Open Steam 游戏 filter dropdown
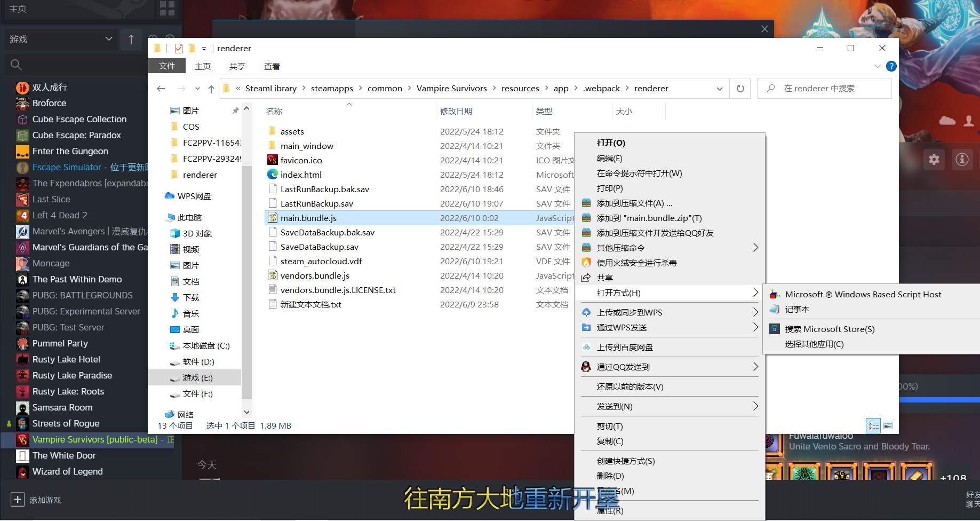The height and width of the screenshot is (521, 980). [61, 39]
